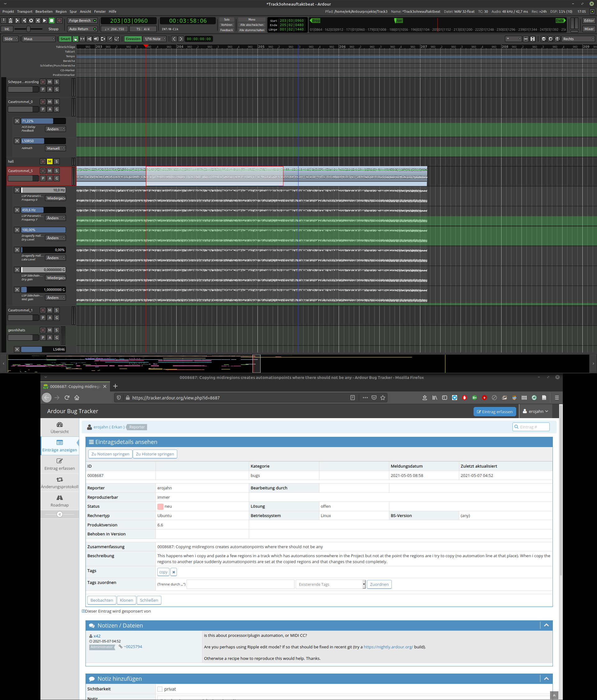This screenshot has height=700, width=597.
Task: Open the Transport menu
Action: click(x=25, y=12)
